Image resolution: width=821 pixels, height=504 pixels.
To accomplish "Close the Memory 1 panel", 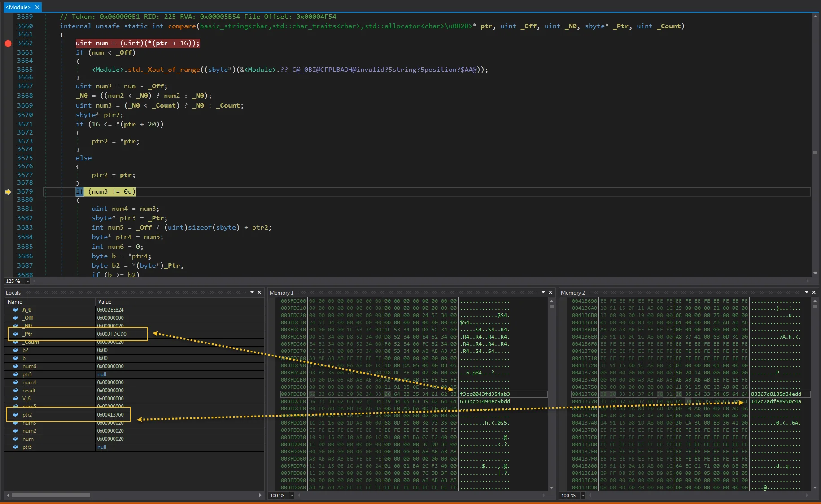I will [551, 292].
